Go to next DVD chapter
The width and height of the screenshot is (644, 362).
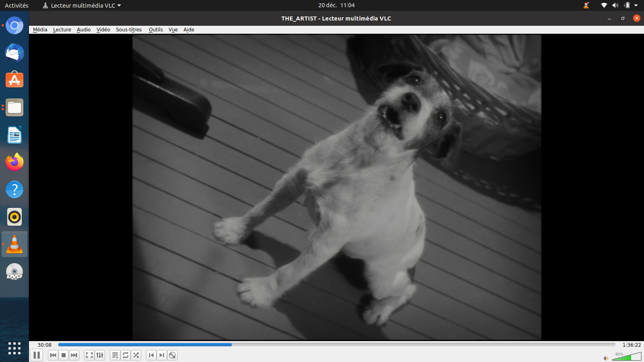tap(162, 355)
